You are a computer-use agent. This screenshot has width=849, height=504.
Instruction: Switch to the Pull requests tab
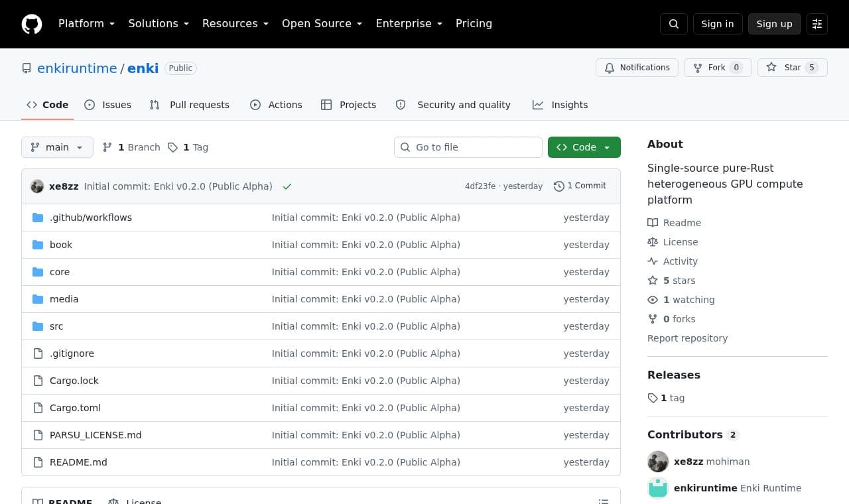click(x=190, y=105)
